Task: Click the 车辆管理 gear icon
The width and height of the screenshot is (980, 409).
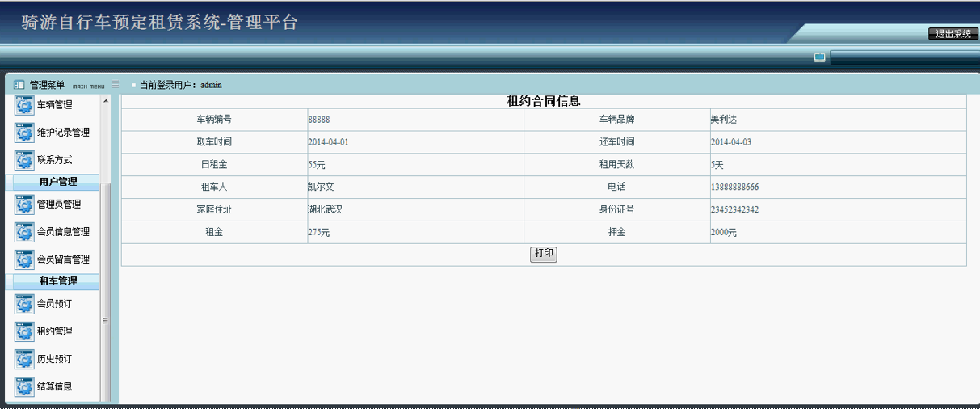Action: 24,105
